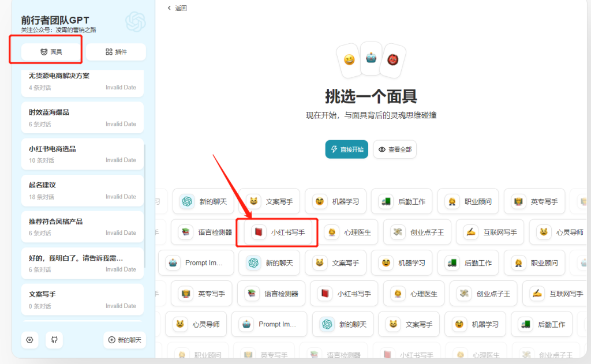Select 语言检测器 mask in the second row
This screenshot has width=591, height=364.
click(x=205, y=232)
